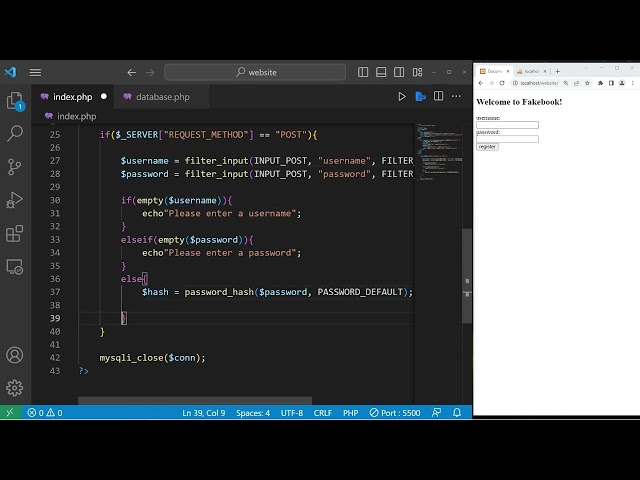640x480 pixels.
Task: Reload the browser page
Action: point(502,83)
